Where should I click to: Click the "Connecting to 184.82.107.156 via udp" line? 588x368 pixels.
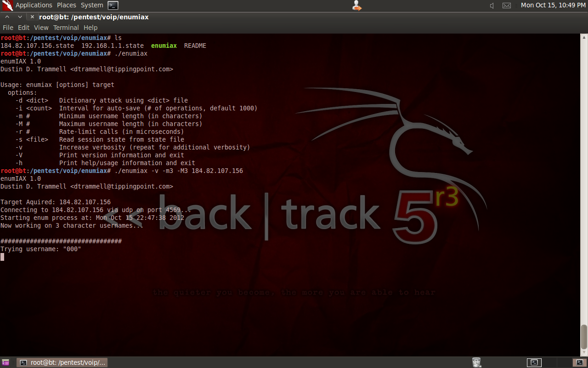pyautogui.click(x=96, y=210)
